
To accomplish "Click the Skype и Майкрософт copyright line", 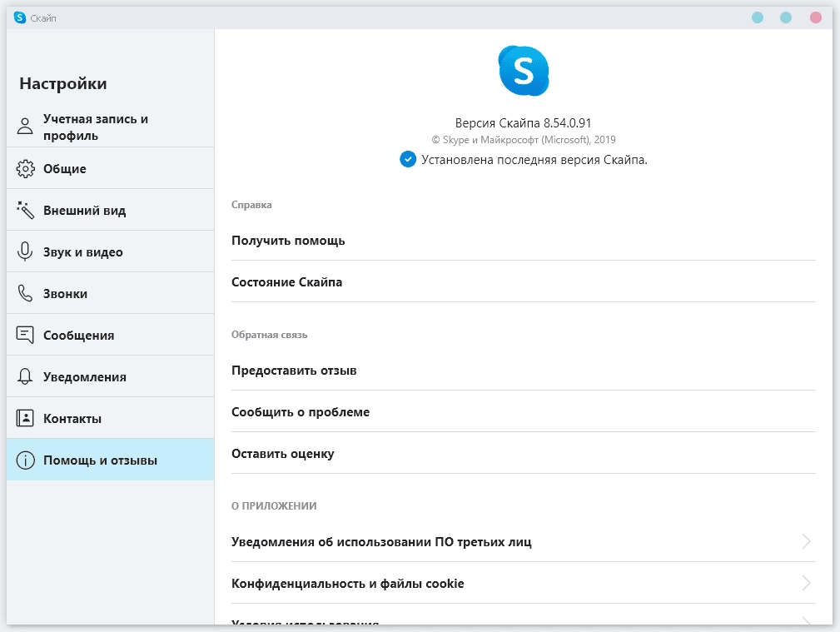I will [524, 140].
